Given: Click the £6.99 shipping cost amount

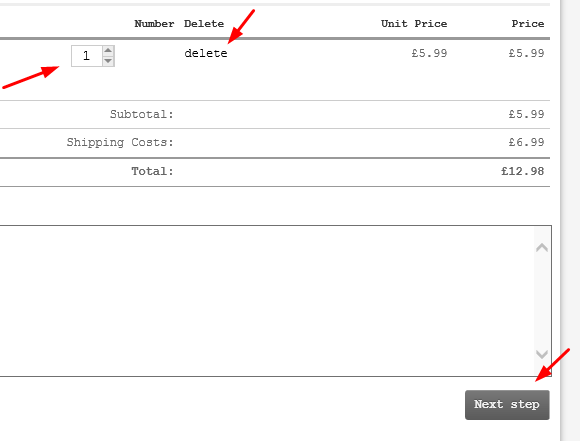Looking at the screenshot, I should click(x=526, y=142).
